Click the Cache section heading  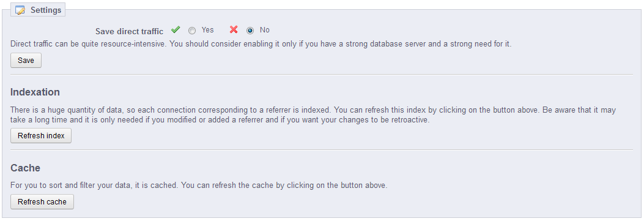point(25,168)
